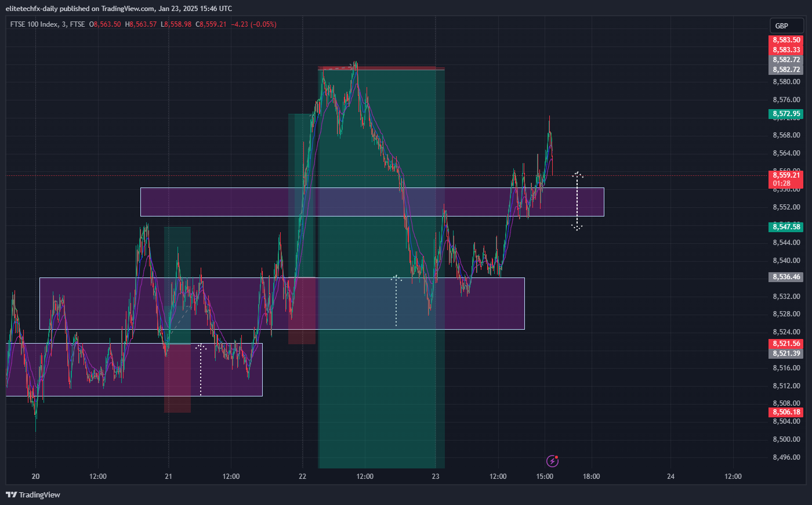Select the red 8,506.18 price label
The image size is (812, 505).
pyautogui.click(x=786, y=412)
